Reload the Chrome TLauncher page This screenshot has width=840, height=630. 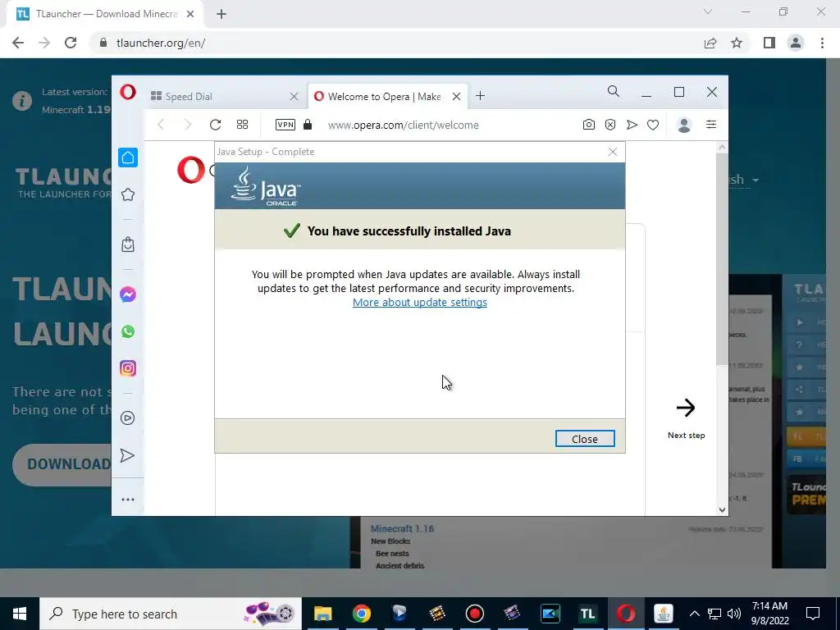point(71,43)
